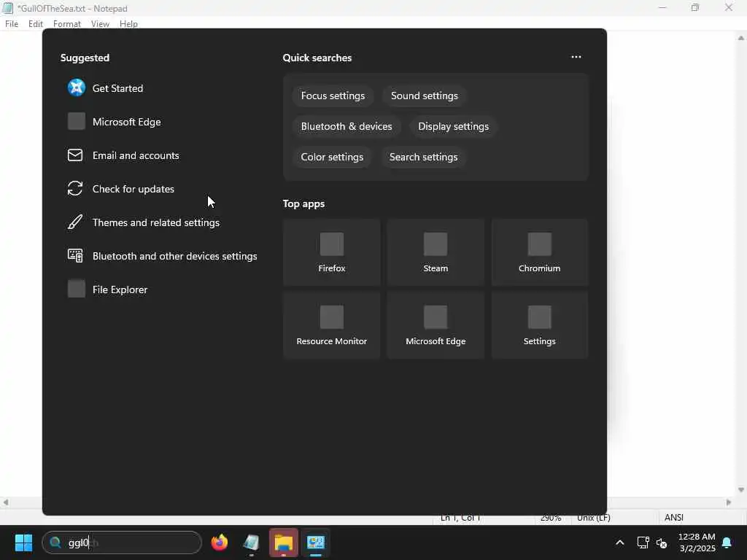Viewport: 747px width, 560px height.
Task: Show hidden tray icons chevron
Action: tap(620, 542)
